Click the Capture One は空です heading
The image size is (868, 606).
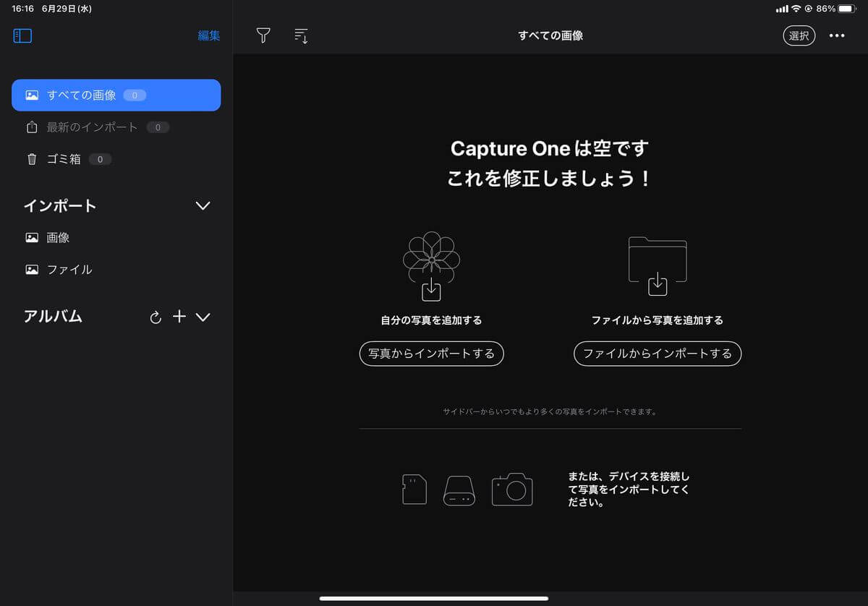[550, 149]
